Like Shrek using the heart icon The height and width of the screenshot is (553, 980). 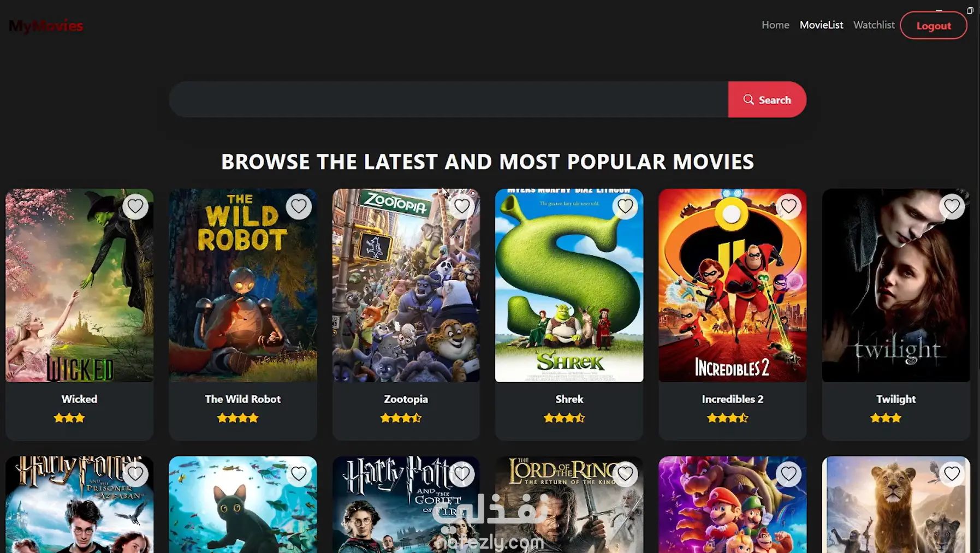625,206
